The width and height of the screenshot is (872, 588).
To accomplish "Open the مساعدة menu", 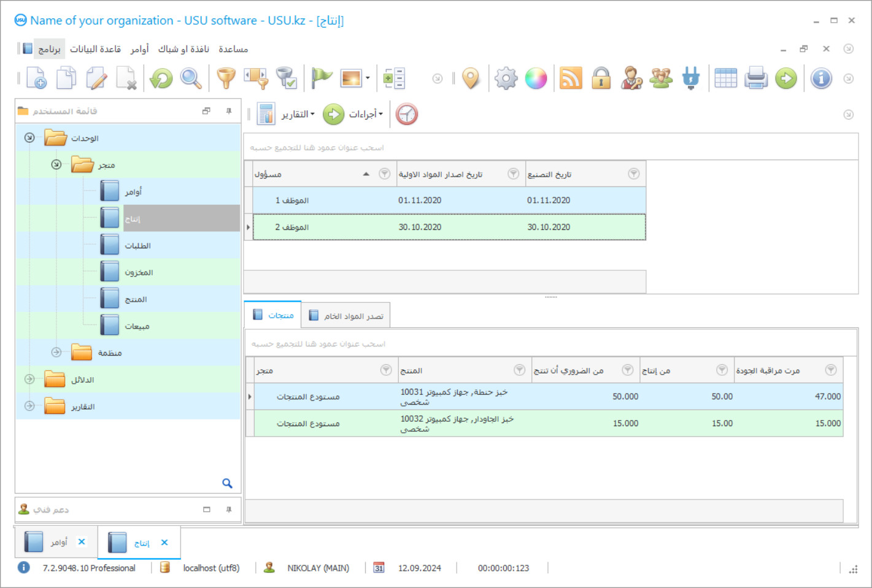I will (x=233, y=49).
